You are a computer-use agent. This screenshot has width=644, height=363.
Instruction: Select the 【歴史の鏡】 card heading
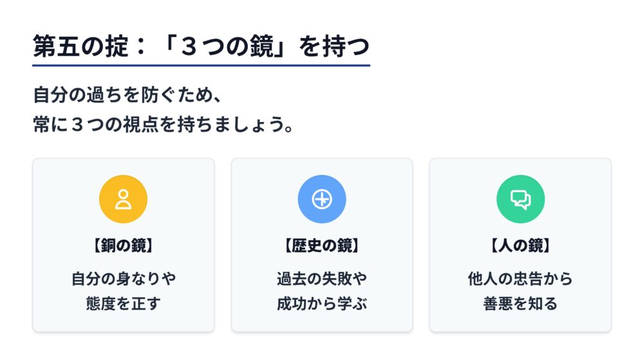pyautogui.click(x=321, y=246)
